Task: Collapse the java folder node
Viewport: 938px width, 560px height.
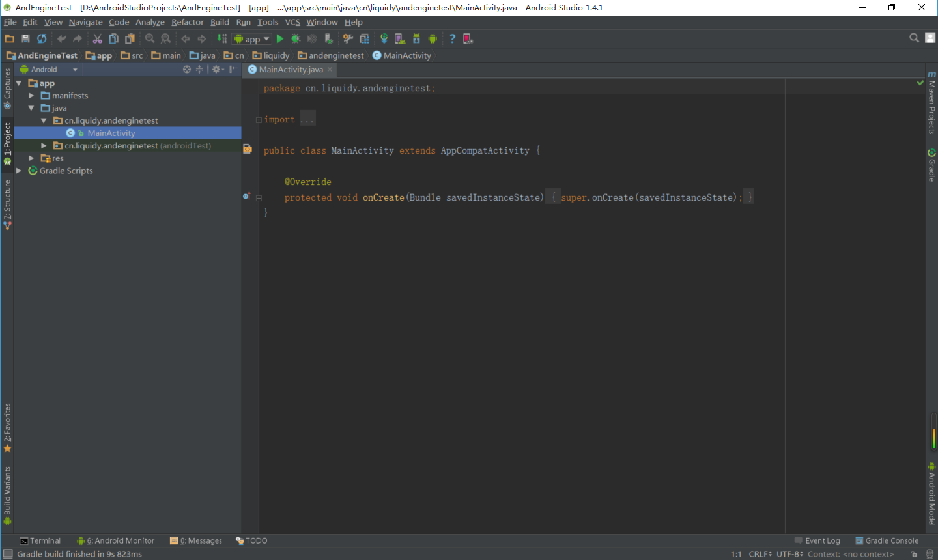Action: click(x=31, y=108)
